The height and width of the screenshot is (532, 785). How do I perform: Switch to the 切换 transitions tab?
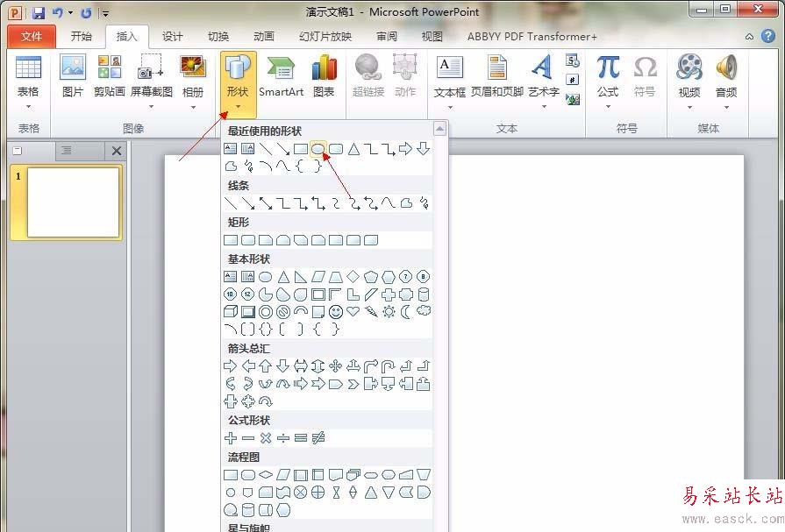(x=218, y=37)
